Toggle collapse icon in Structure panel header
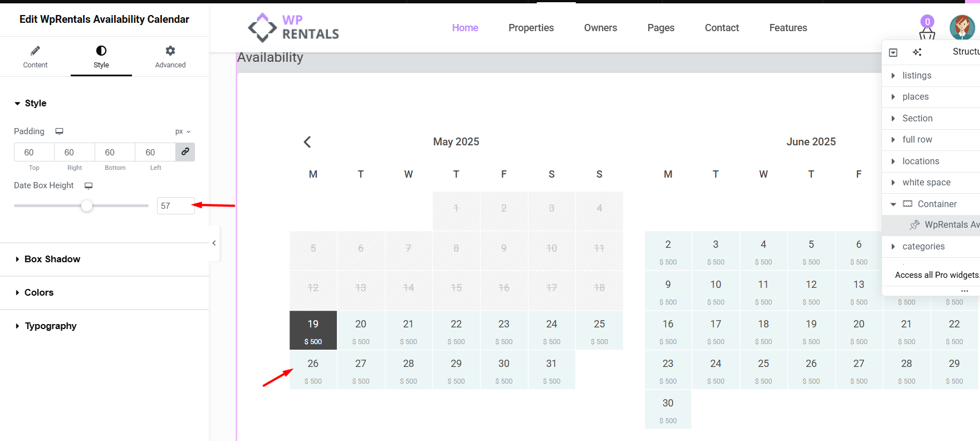This screenshot has width=980, height=441. click(893, 52)
